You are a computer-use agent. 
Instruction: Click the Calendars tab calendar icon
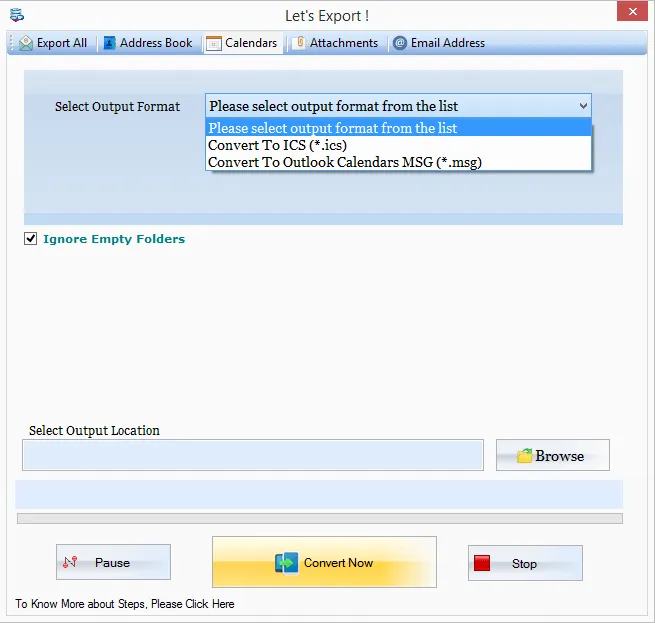[x=213, y=43]
